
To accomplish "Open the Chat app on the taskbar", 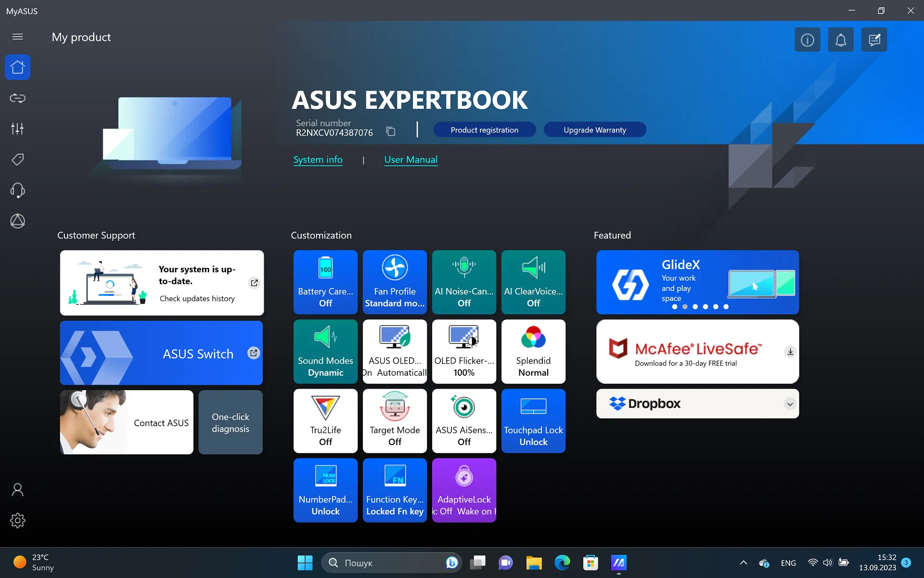I will (505, 563).
